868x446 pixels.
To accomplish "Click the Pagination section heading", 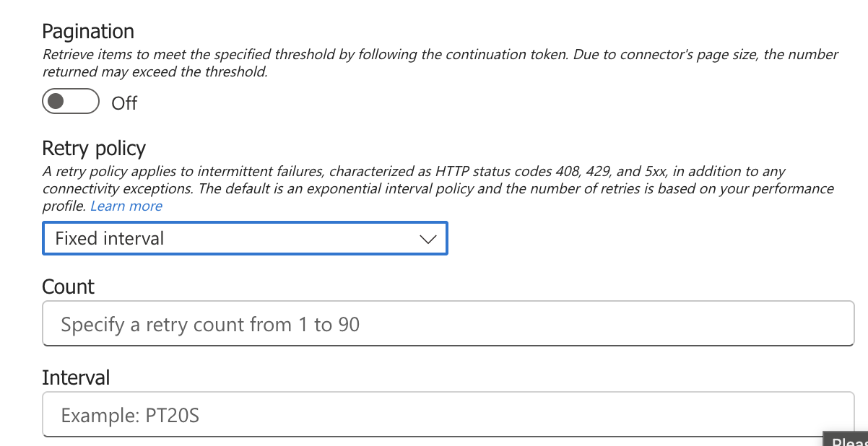I will 88,32.
